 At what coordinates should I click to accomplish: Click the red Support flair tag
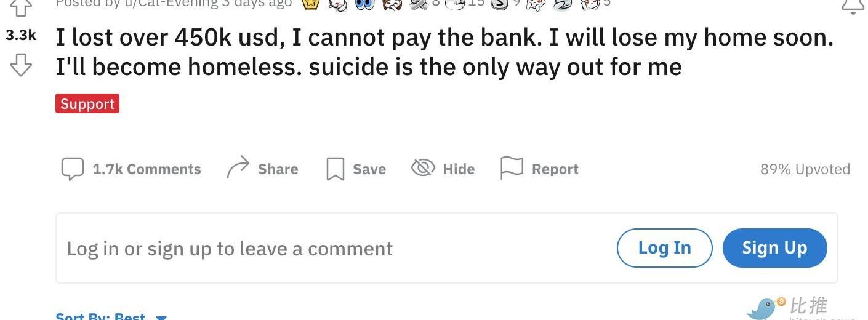[x=87, y=103]
